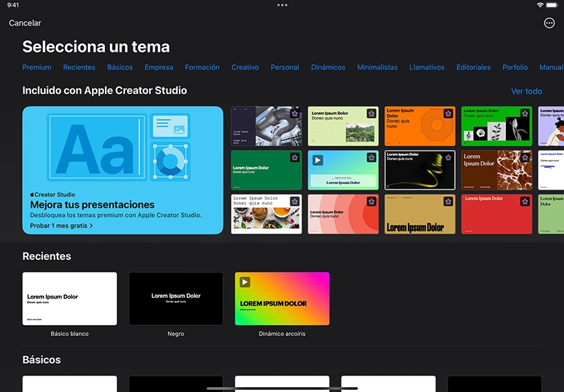The width and height of the screenshot is (564, 392).
Task: Click the premium badge on the orange octagon theme
Action: [x=448, y=113]
